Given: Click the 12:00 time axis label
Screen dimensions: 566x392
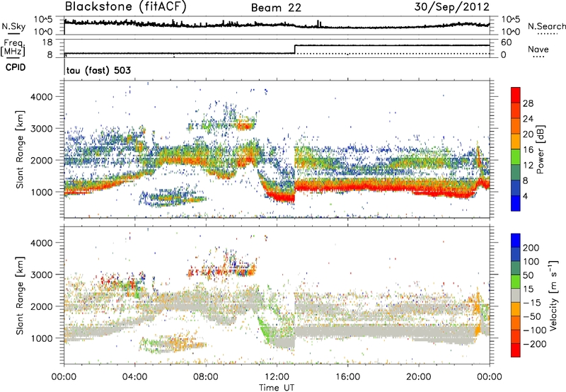Looking at the screenshot, I should [x=277, y=377].
